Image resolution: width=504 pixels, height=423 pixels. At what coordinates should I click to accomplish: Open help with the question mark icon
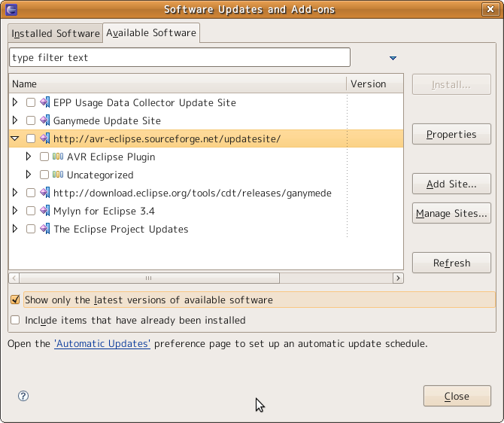(23, 396)
